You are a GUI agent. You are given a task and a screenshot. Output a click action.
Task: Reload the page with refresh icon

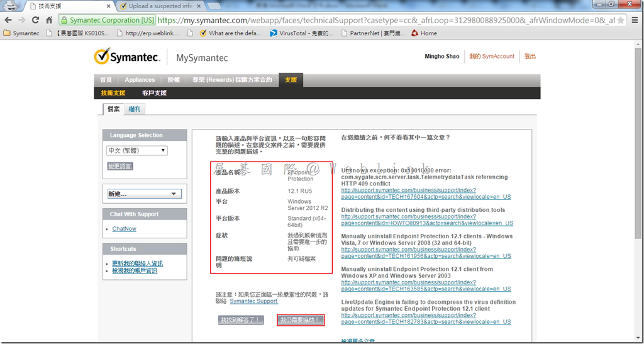click(x=36, y=20)
